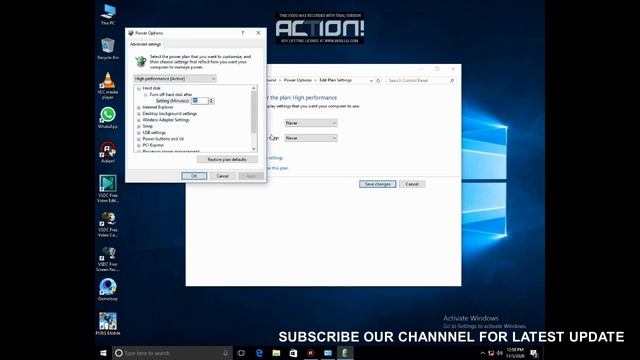
Task: Expand the Internet Explorer node
Action: coord(138,107)
